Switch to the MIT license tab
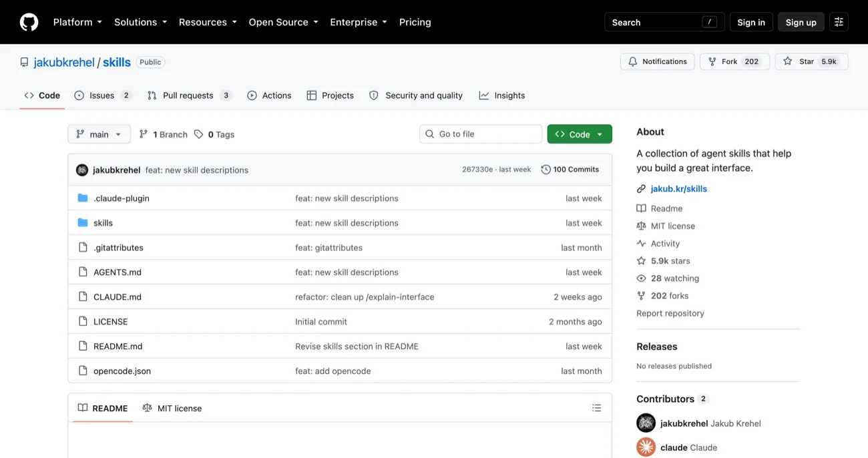The width and height of the screenshot is (868, 458). (172, 408)
